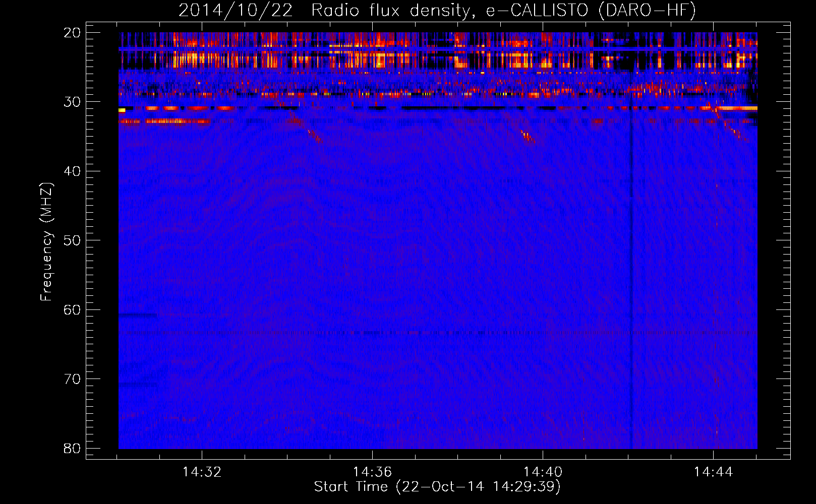Click the 14:40 time tick label
This screenshot has width=816, height=504.
pos(543,472)
